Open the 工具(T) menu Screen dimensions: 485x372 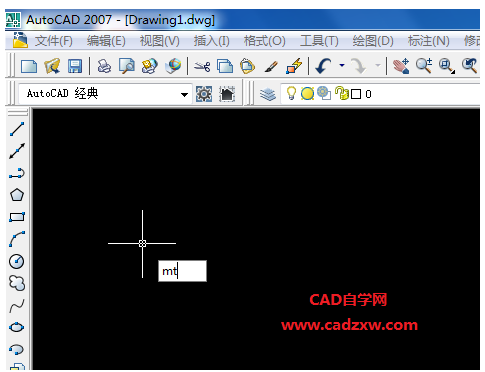point(319,41)
